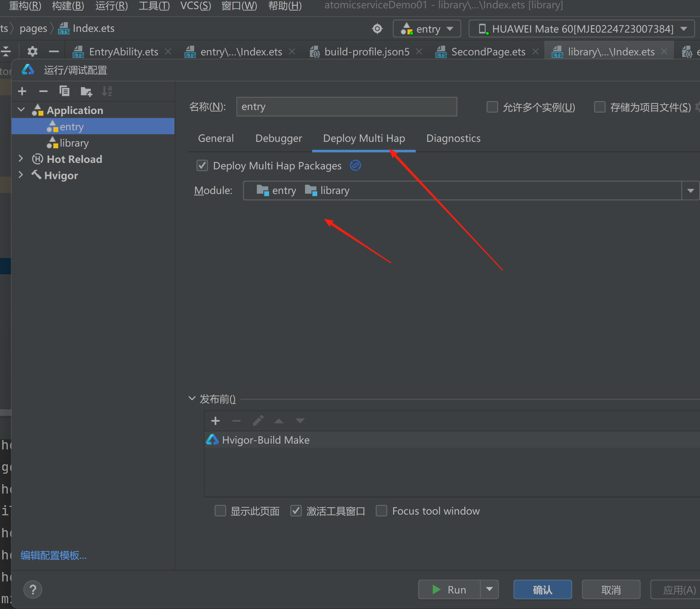The width and height of the screenshot is (700, 609).
Task: Click the edit before-launch task pencil icon
Action: click(x=258, y=421)
